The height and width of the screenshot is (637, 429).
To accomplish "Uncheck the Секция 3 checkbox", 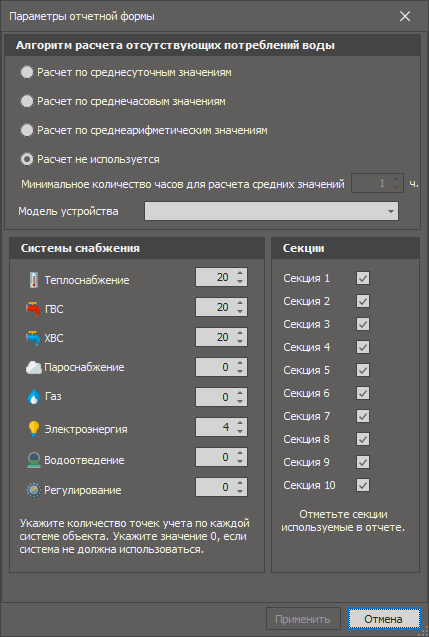I will [x=363, y=324].
